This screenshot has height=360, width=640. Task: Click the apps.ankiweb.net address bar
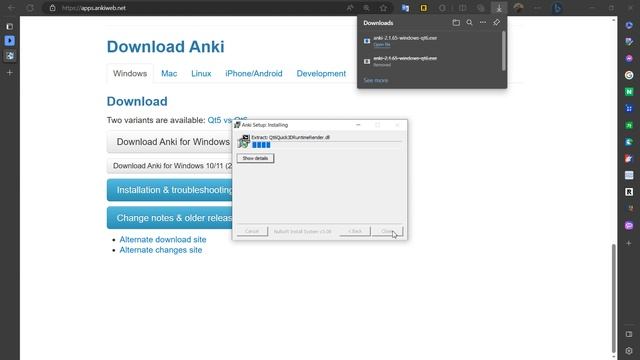(196, 8)
